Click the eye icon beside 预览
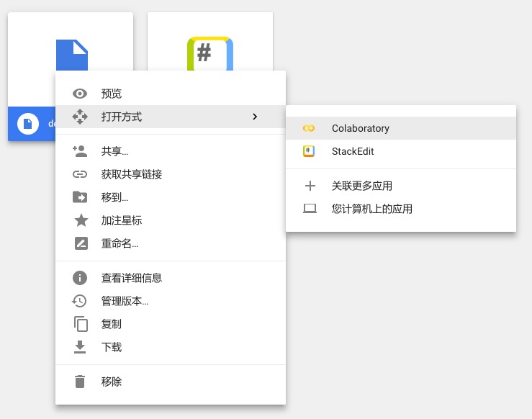Screen dimensions: 532x419 click(80, 94)
